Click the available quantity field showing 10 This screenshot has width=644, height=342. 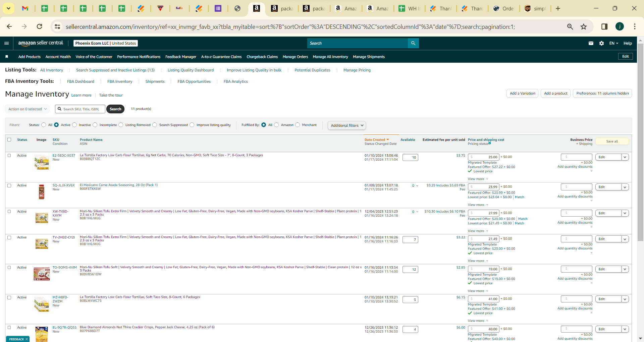click(410, 158)
